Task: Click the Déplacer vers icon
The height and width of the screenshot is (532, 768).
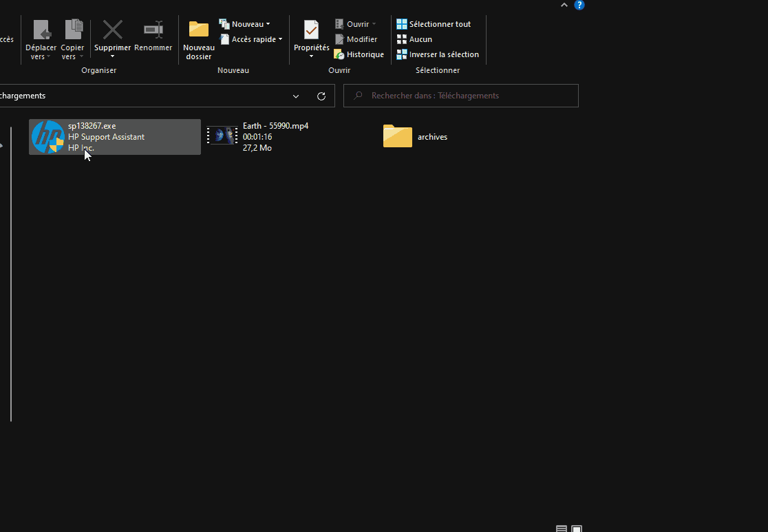Action: click(41, 30)
